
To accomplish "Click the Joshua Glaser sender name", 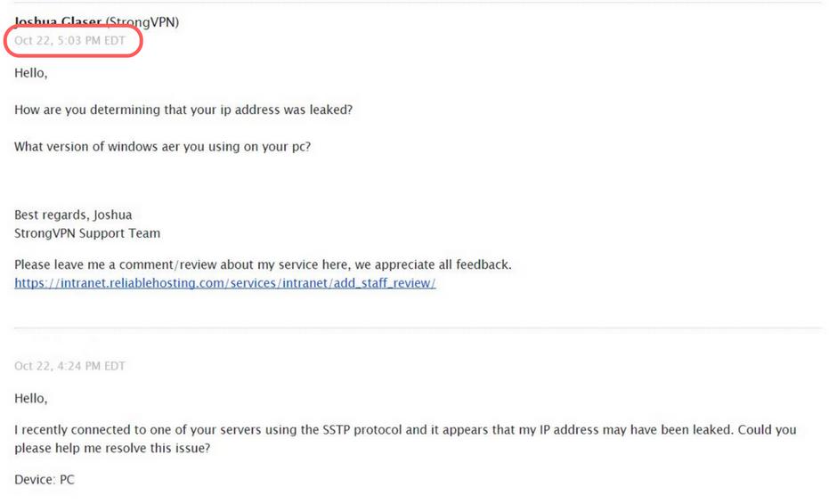I will pos(58,22).
